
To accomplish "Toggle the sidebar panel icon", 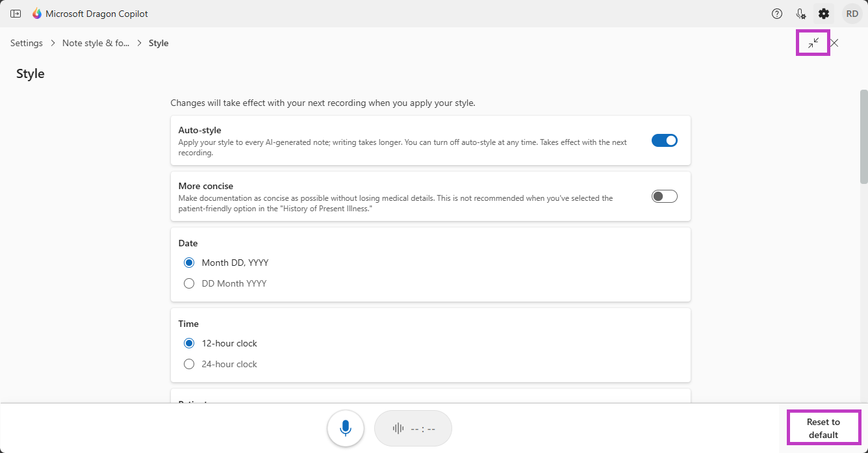I will coord(16,14).
